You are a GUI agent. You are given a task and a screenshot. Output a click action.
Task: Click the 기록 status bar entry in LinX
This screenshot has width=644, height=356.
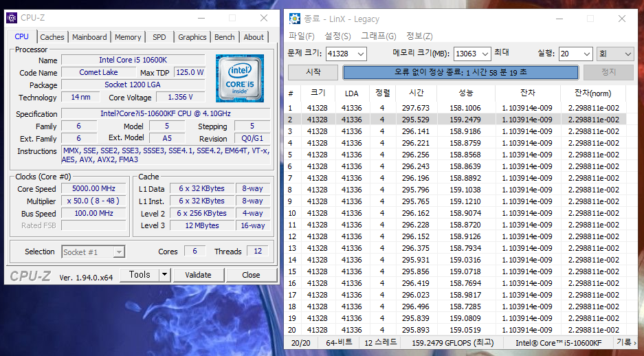pos(624,342)
